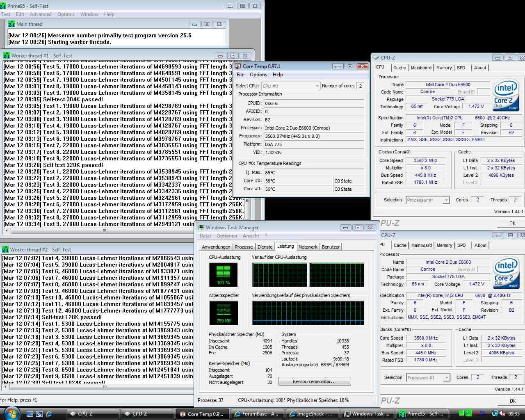The image size is (525, 420).
Task: Click Core Voltage 1.472 V in upper CPU-Z
Action: pos(476,106)
